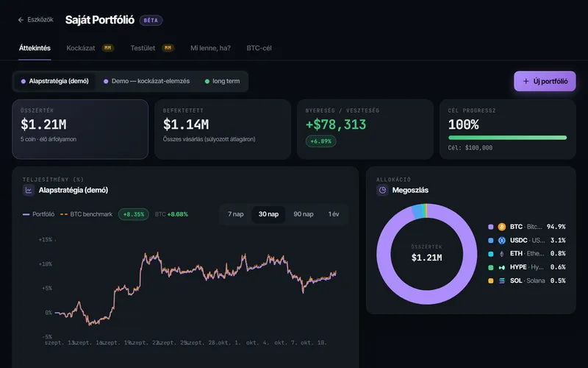Open the Áttekintés tab
This screenshot has height=368, width=588.
[x=35, y=48]
